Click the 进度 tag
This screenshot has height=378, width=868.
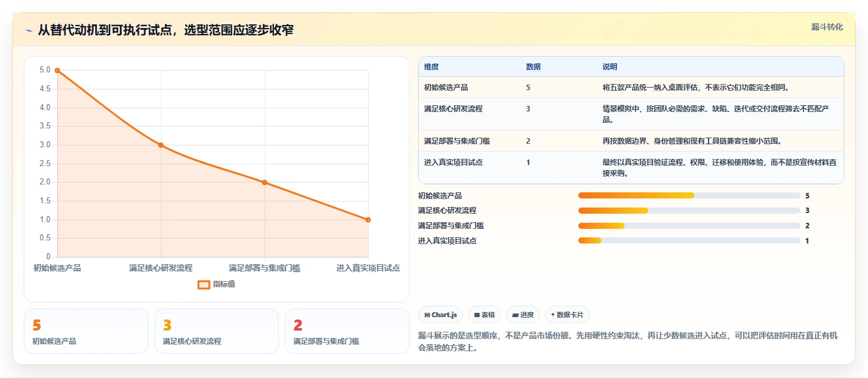click(523, 315)
